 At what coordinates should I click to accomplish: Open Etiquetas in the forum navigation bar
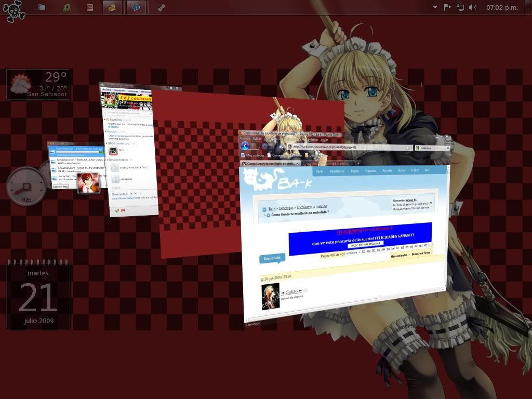(371, 170)
